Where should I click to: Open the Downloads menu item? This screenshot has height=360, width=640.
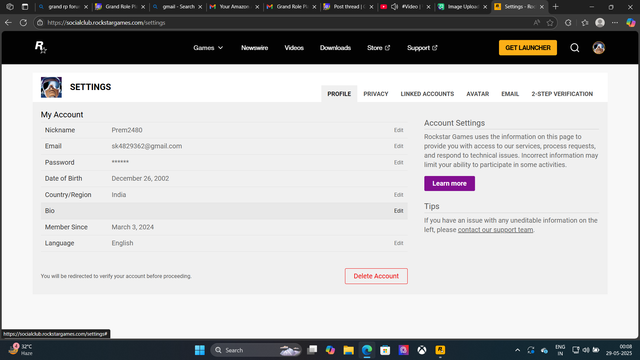pos(335,48)
